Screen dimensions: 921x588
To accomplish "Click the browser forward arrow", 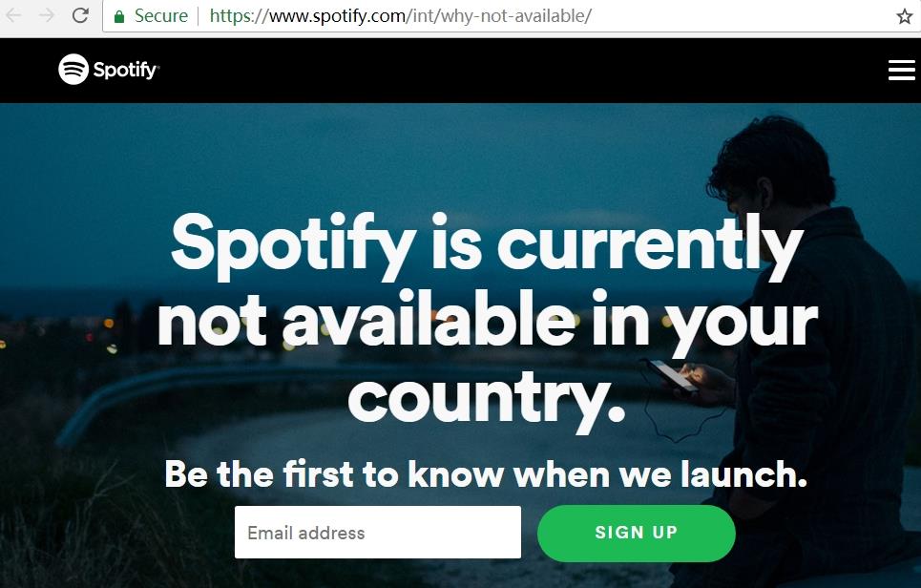I will (47, 15).
